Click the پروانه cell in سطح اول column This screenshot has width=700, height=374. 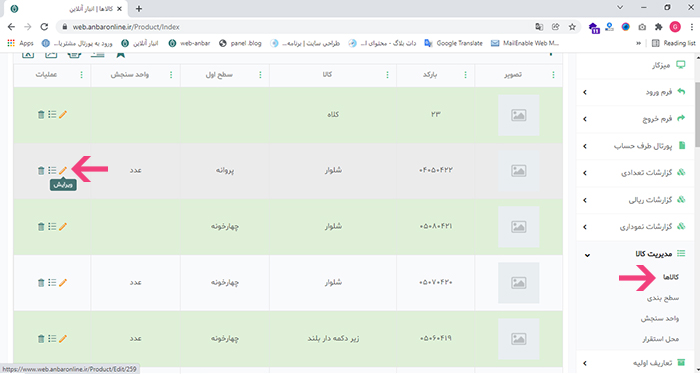[x=225, y=170]
